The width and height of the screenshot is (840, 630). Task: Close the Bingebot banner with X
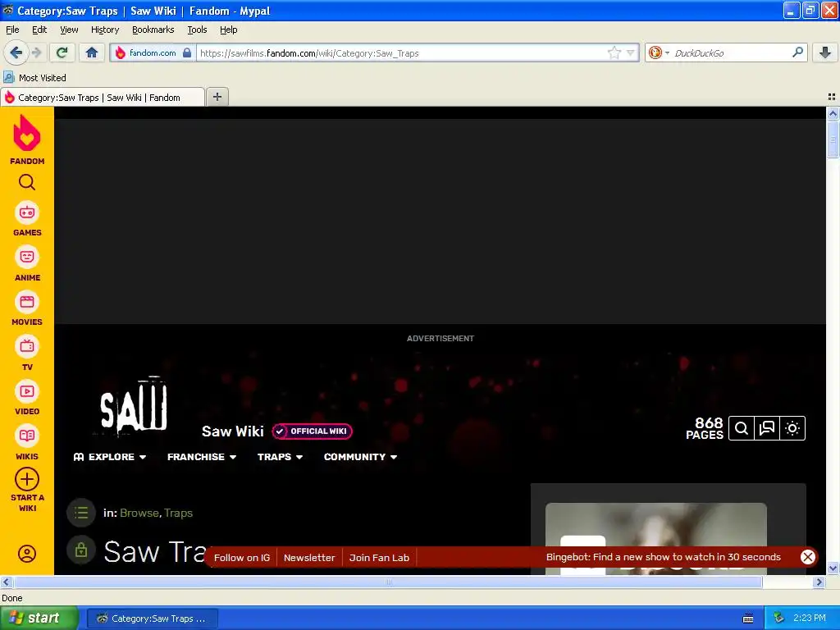[x=808, y=557]
